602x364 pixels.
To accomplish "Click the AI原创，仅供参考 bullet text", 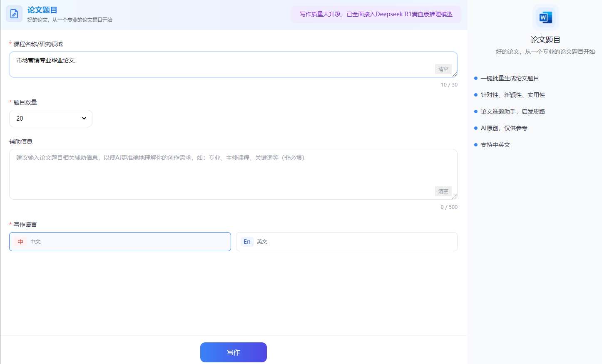I will pos(504,128).
